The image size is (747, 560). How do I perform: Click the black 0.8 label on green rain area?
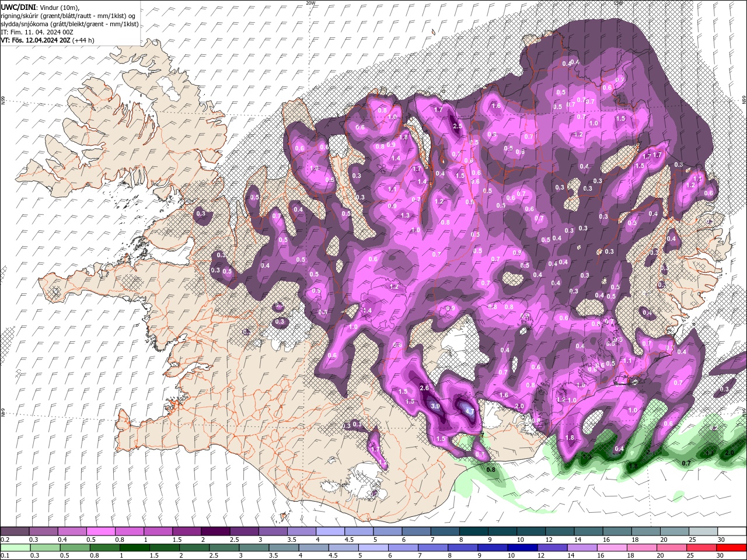coord(491,470)
